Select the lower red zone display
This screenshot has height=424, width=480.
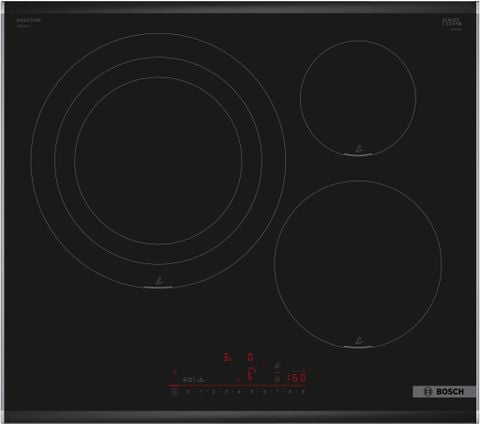click(251, 375)
